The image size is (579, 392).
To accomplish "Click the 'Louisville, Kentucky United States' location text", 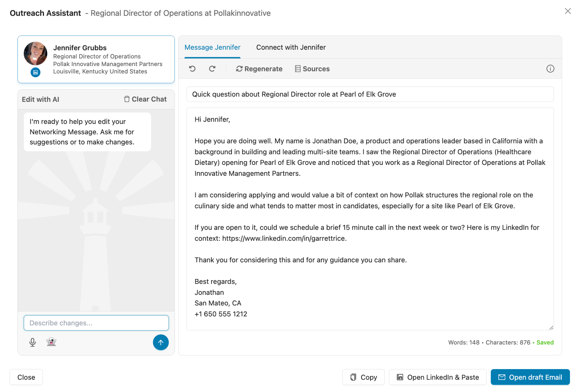I will click(x=100, y=71).
